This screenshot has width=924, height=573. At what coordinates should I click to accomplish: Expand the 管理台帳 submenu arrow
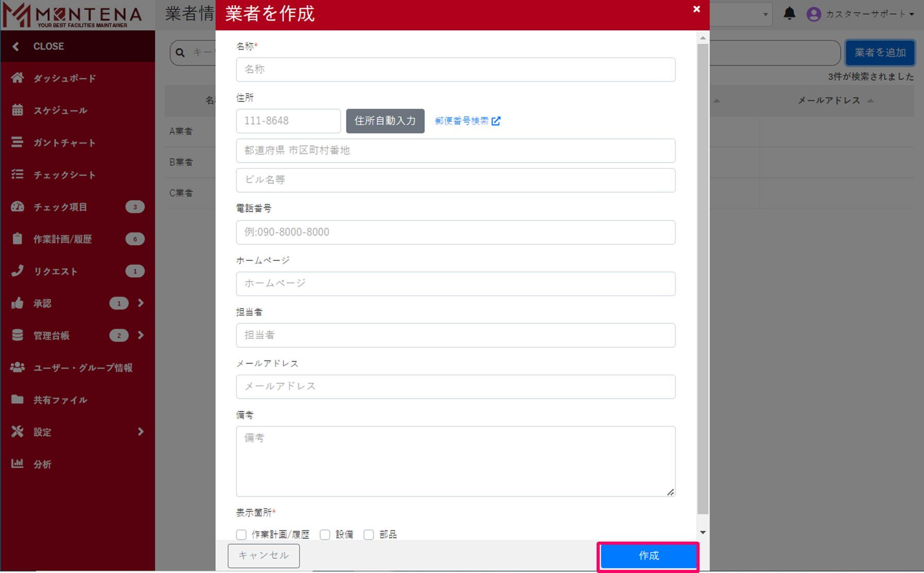click(141, 335)
